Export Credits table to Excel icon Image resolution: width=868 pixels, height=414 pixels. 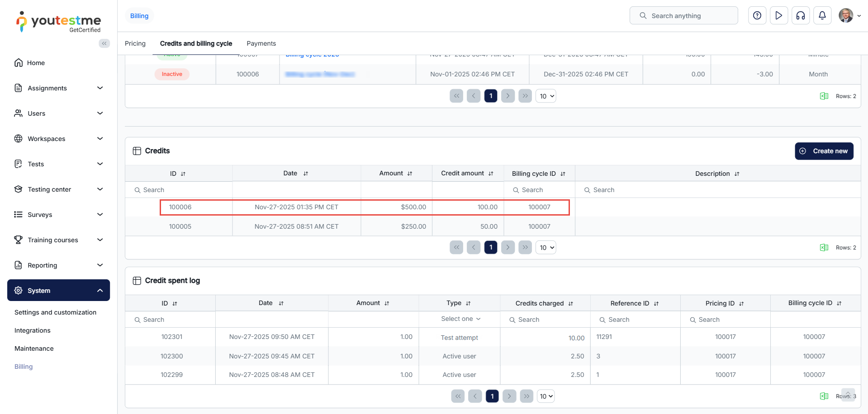[x=824, y=248]
